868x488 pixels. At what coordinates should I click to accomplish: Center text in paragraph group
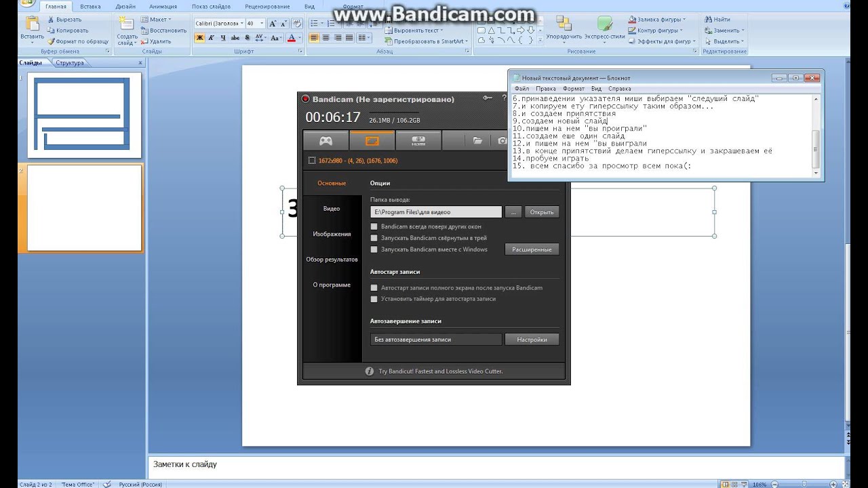point(325,38)
